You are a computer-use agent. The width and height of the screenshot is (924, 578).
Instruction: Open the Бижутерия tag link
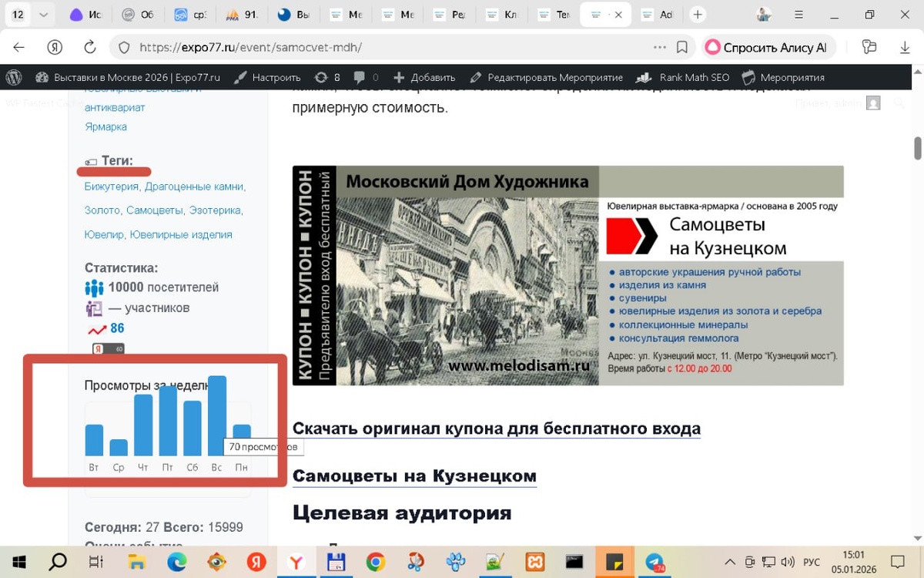(113, 187)
